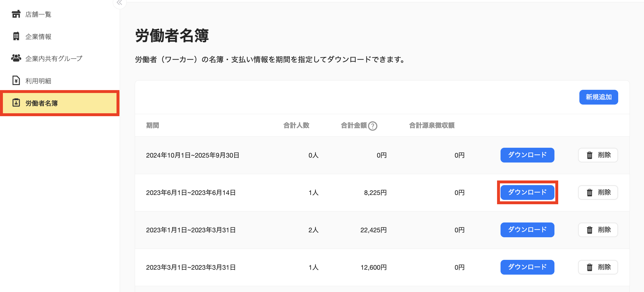Download the 2023年6月1日~2023年6月14日 roster
Image resolution: width=644 pixels, height=292 pixels.
[527, 192]
